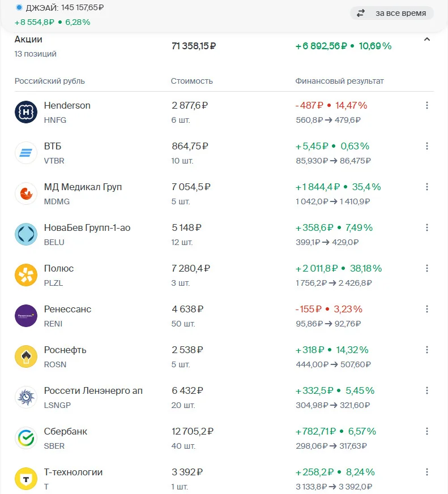Viewport: 448px width, 494px height.
Task: Click ВТБ value 864,75 ₽
Action: click(x=190, y=146)
